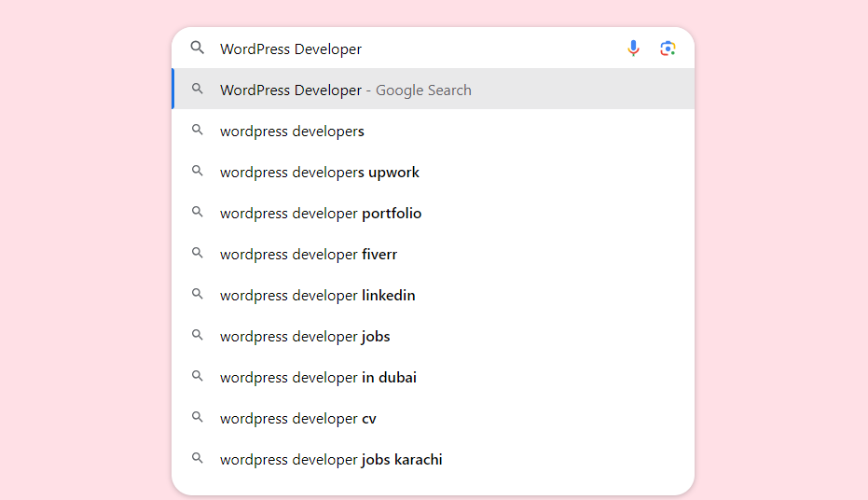Image resolution: width=868 pixels, height=500 pixels.
Task: Select 'wordpress developer jobs karachi' suggestion
Action: click(x=433, y=459)
